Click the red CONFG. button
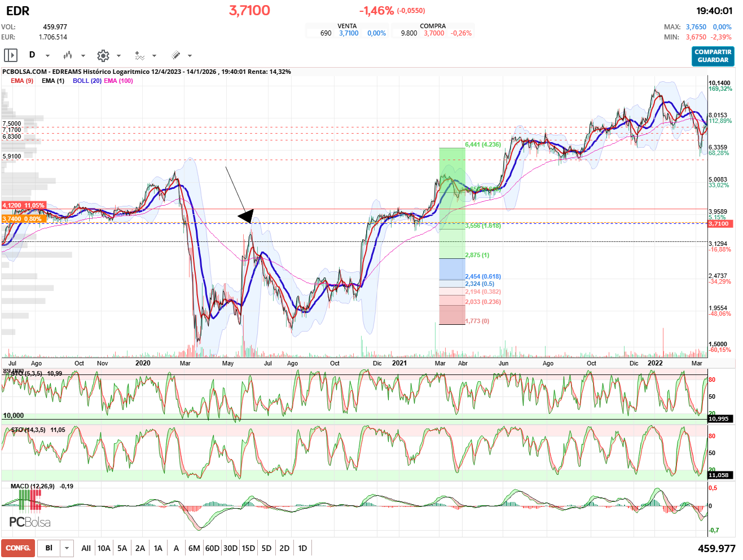 click(x=18, y=548)
